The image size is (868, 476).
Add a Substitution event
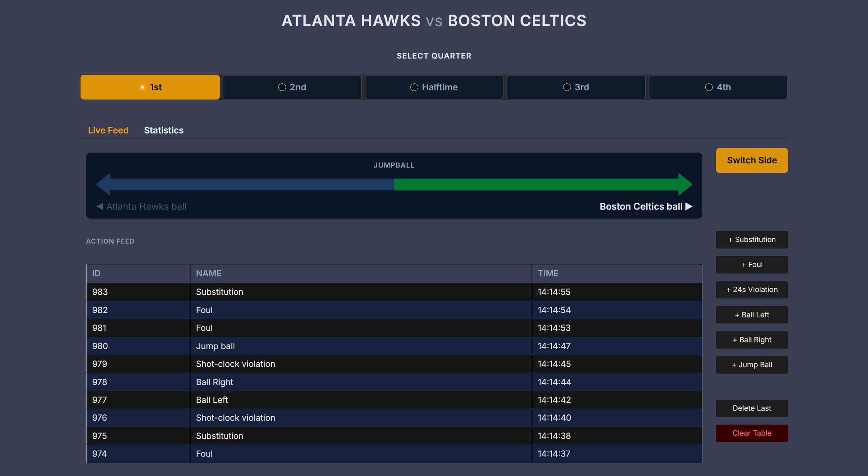point(752,240)
